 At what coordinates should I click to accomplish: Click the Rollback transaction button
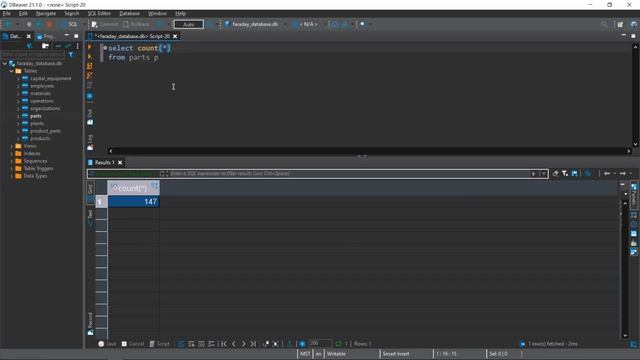136,24
